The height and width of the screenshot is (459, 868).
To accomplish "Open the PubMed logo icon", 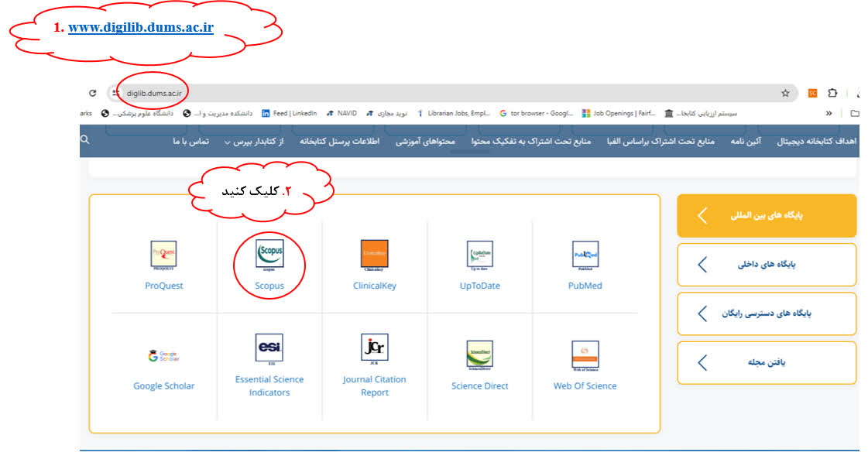I will coord(585,255).
